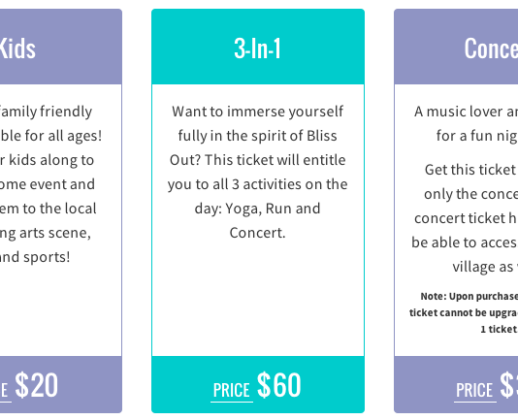Click the $20 amount text
This screenshot has width=518, height=420.
point(36,385)
